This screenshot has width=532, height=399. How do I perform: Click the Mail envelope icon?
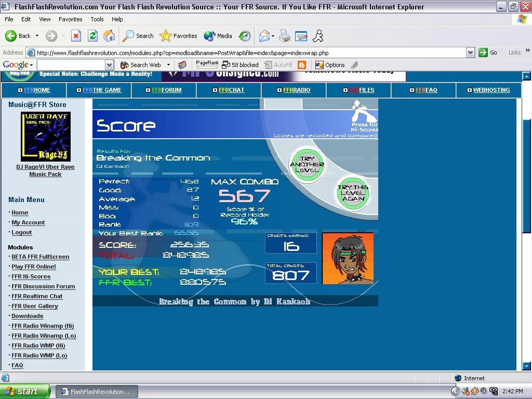click(264, 36)
